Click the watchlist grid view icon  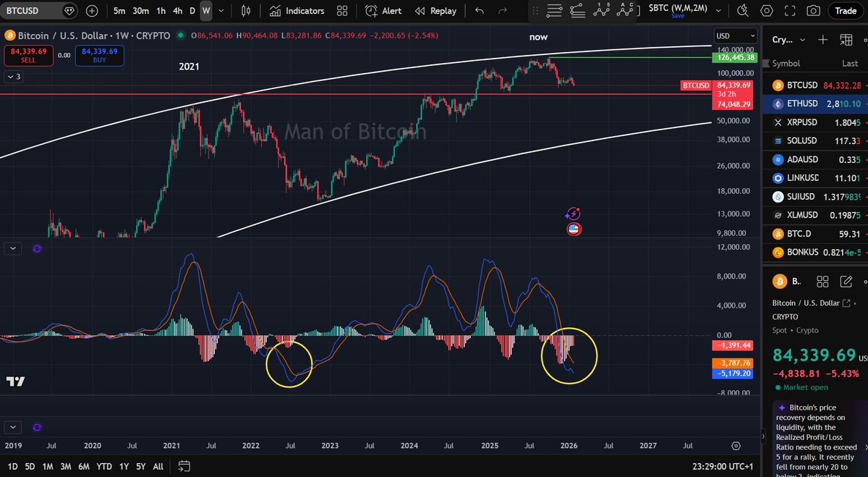[x=846, y=40]
